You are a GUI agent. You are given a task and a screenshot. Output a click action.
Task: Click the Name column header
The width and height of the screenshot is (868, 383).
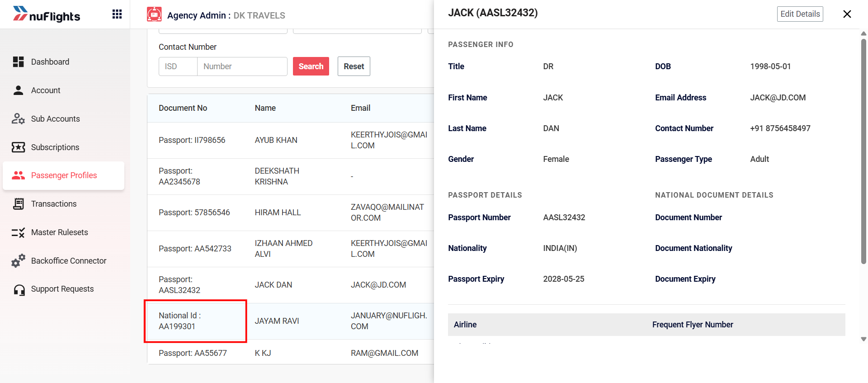(265, 108)
